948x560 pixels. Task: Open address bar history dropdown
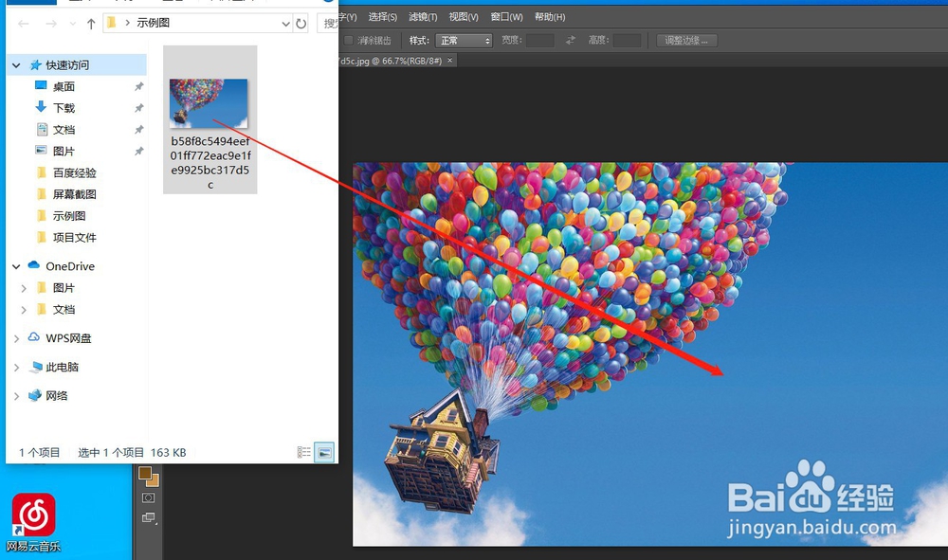click(x=285, y=24)
